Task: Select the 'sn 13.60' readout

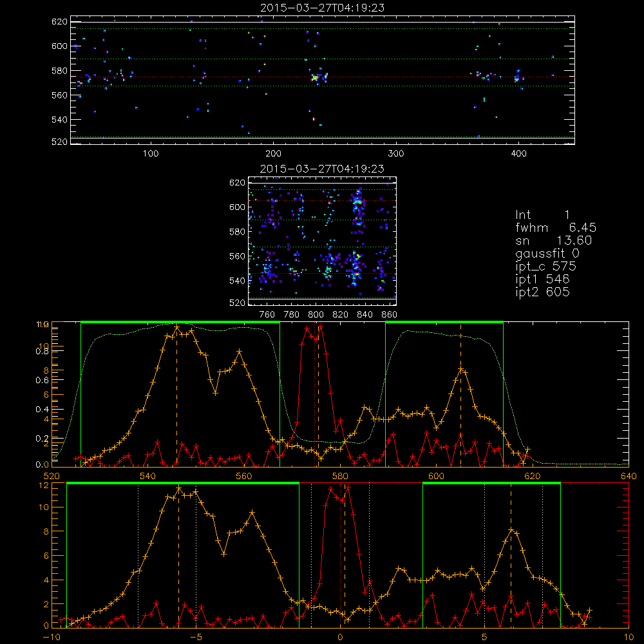Action: 554,240
